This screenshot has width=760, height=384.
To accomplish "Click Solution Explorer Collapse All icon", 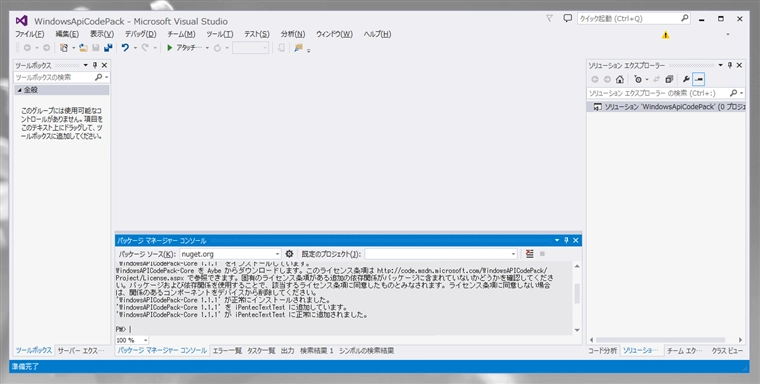I will point(669,80).
